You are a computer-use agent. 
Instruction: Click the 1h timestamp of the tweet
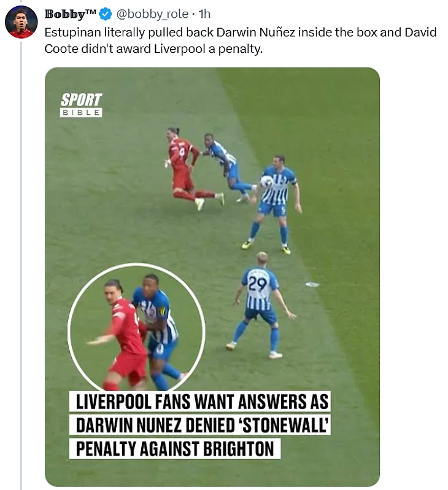(x=204, y=14)
